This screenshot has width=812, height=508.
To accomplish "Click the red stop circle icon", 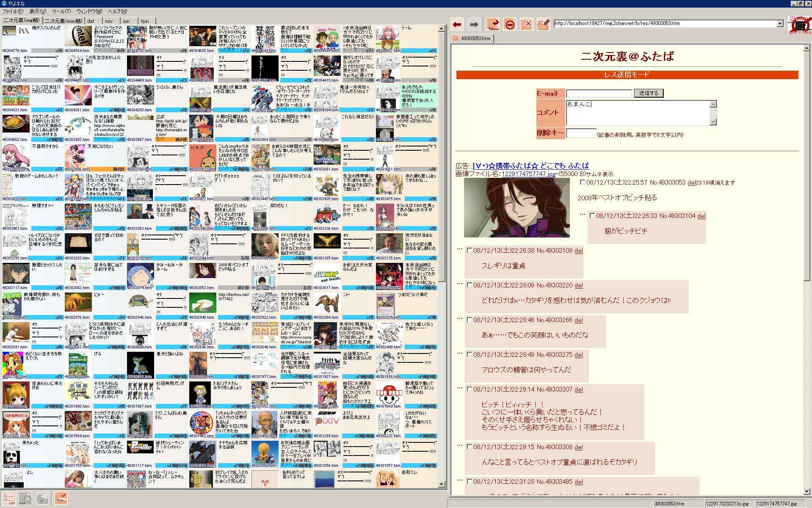I will (x=510, y=25).
